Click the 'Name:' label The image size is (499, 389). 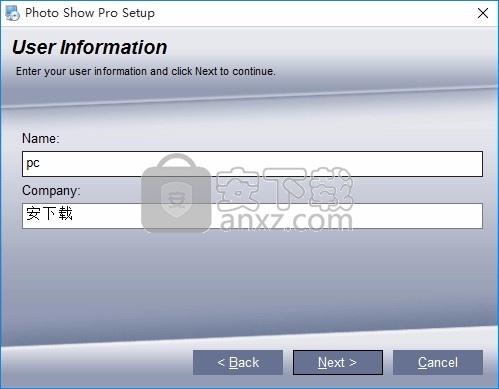(x=41, y=138)
